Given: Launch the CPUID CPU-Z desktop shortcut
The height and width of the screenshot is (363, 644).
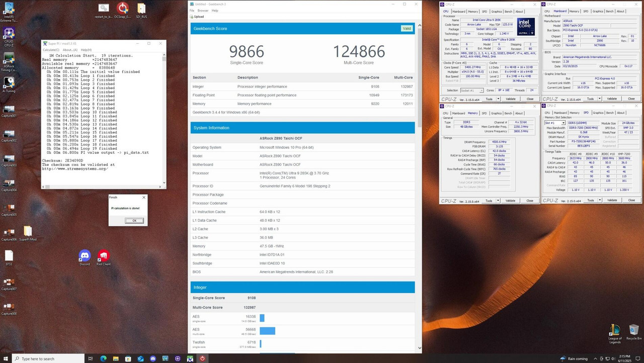Looking at the screenshot, I should [9, 38].
